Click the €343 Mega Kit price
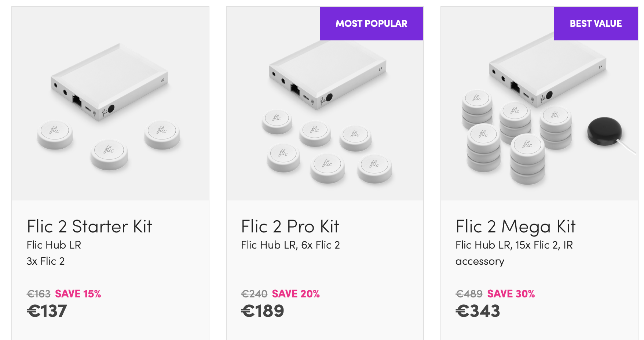The width and height of the screenshot is (644, 340). [477, 311]
